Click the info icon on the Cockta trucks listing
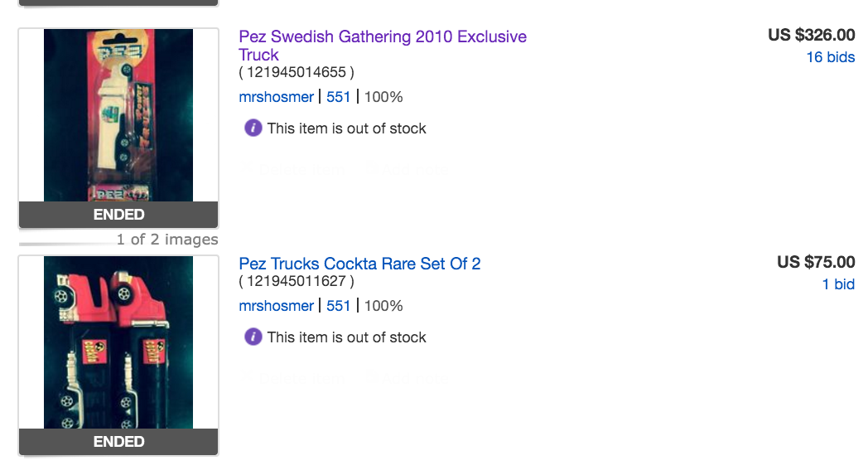Image resolution: width=868 pixels, height=475 pixels. 253,337
